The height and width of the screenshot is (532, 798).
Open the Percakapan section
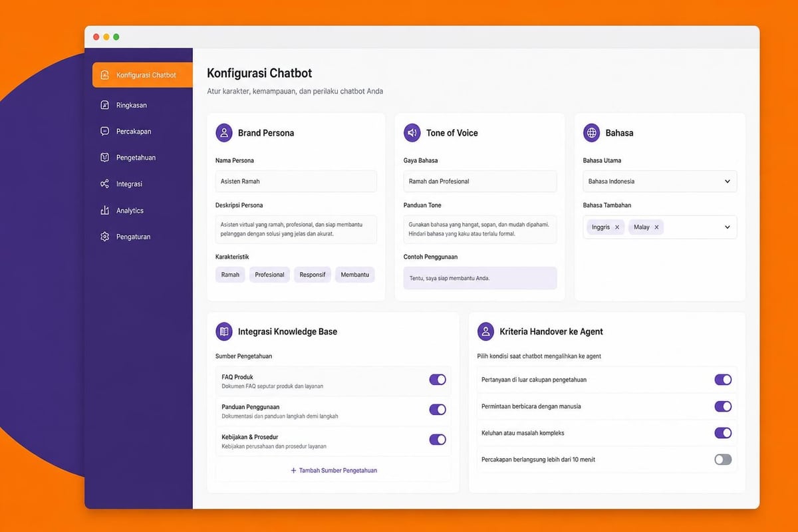[133, 131]
